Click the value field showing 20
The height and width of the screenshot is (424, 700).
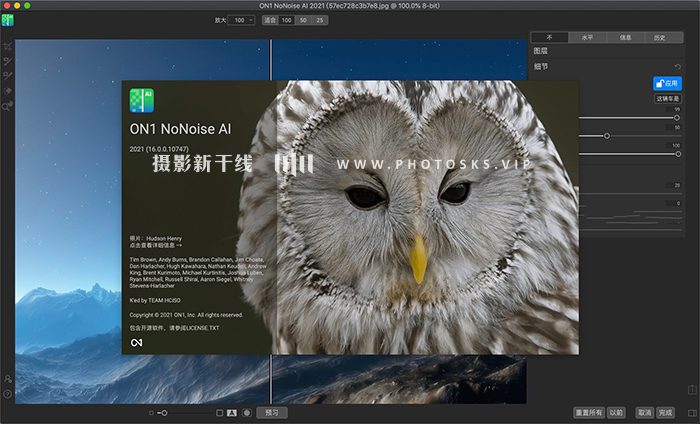tap(675, 185)
